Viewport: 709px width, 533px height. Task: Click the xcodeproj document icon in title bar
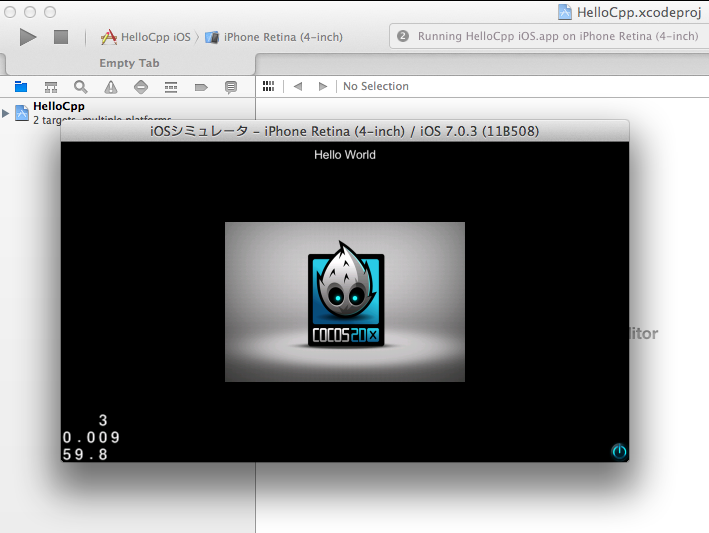coord(565,12)
